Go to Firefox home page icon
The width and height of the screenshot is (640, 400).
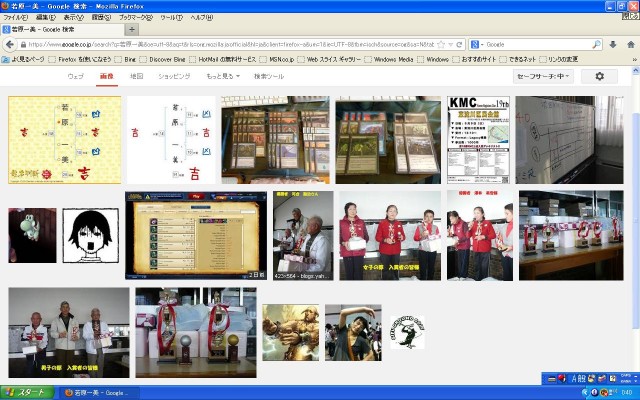(x=631, y=44)
